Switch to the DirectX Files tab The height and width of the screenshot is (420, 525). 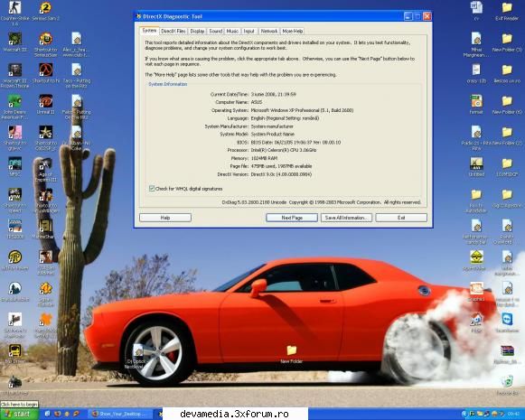click(173, 31)
